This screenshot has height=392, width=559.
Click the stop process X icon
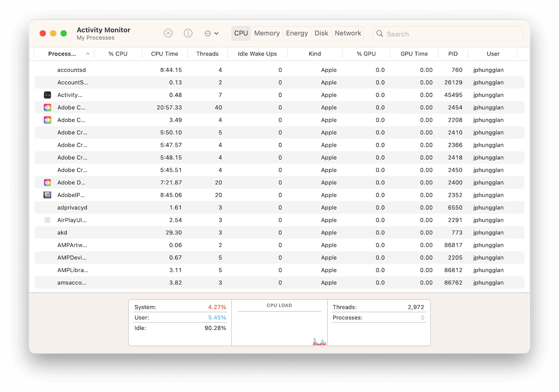click(168, 34)
